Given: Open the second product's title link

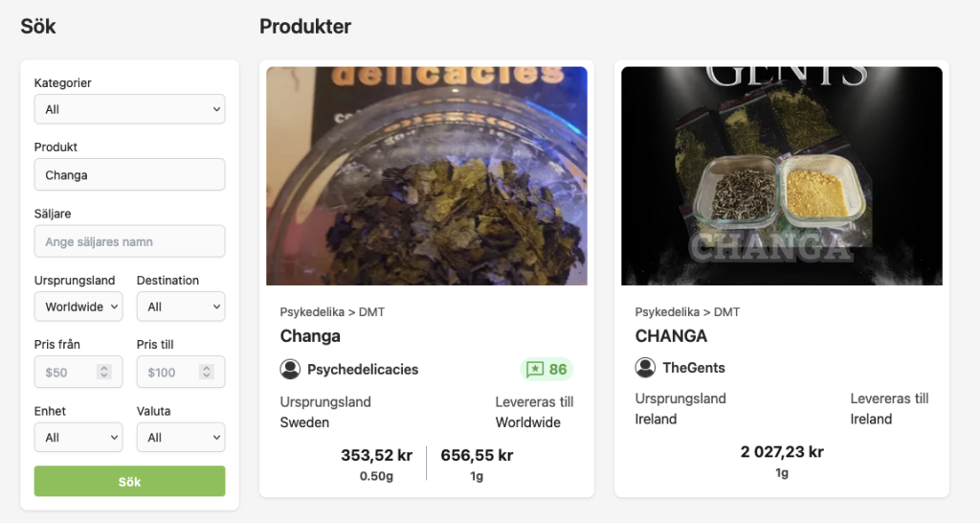Looking at the screenshot, I should [671, 336].
